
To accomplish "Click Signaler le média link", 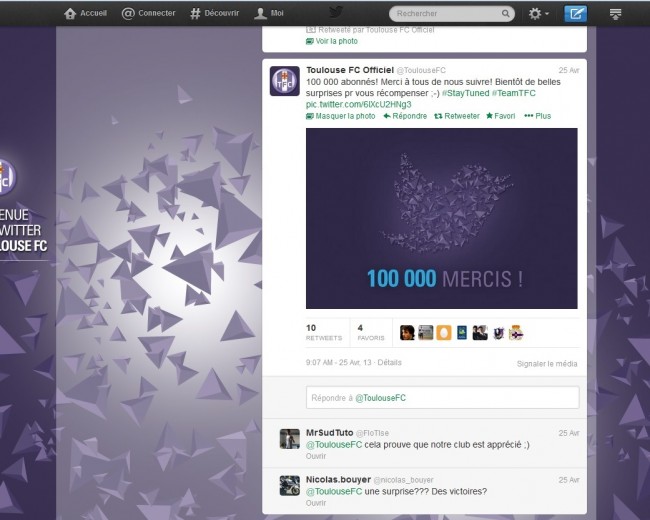I will point(547,364).
